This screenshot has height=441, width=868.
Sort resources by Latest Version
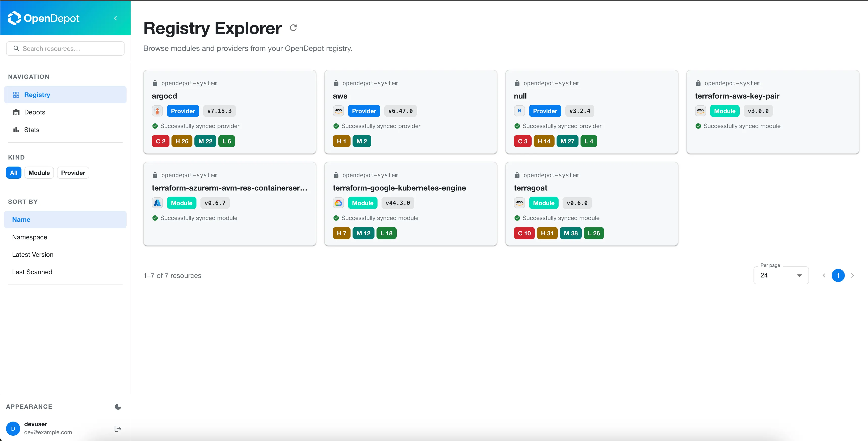65,255
